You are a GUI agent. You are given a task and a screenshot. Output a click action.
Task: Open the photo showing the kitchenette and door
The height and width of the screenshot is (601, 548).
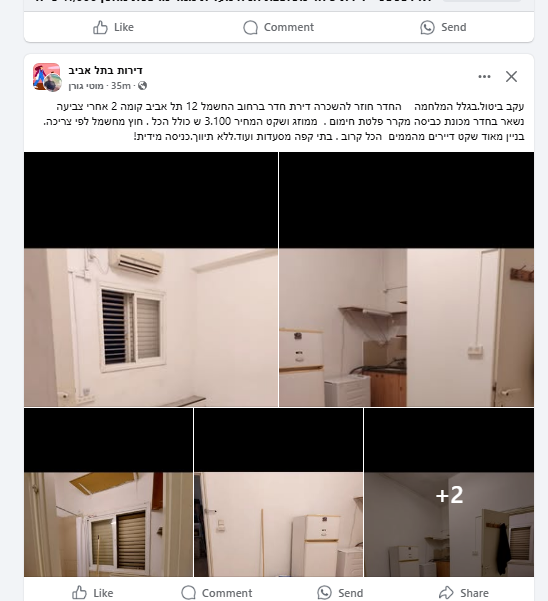[x=406, y=279]
